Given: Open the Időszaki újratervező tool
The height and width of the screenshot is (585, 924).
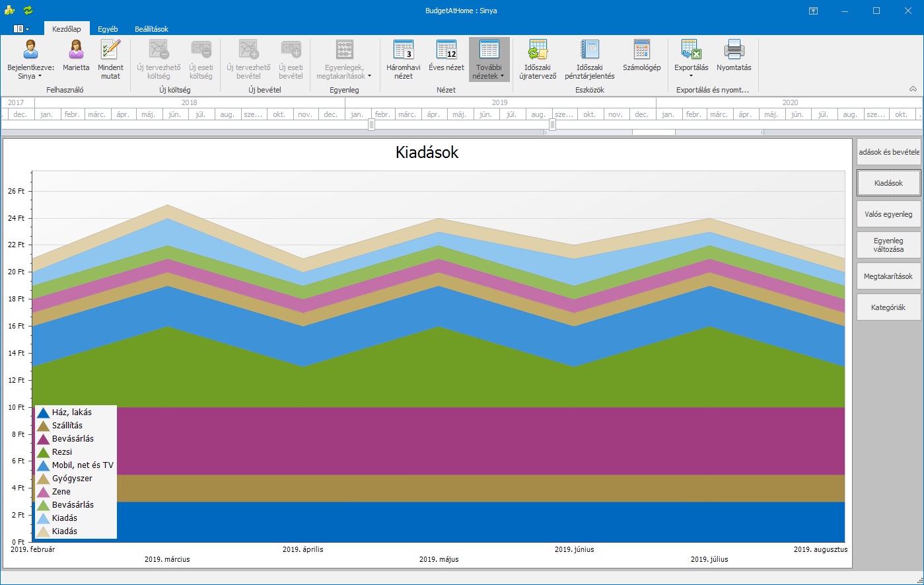Looking at the screenshot, I should coord(538,59).
